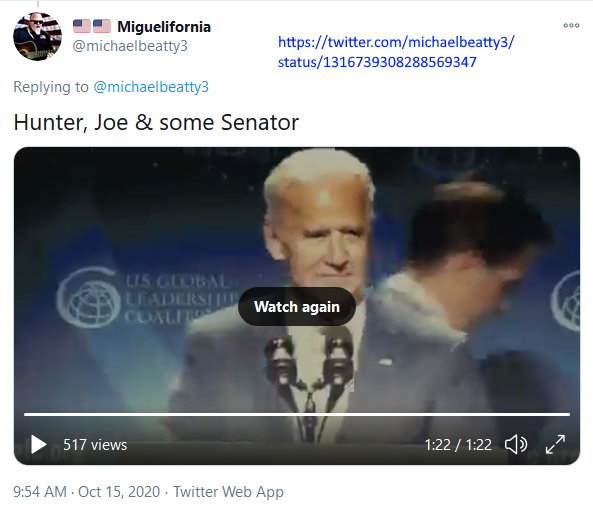The width and height of the screenshot is (593, 510).
Task: Click the end of the video progress bar
Action: tap(568, 415)
